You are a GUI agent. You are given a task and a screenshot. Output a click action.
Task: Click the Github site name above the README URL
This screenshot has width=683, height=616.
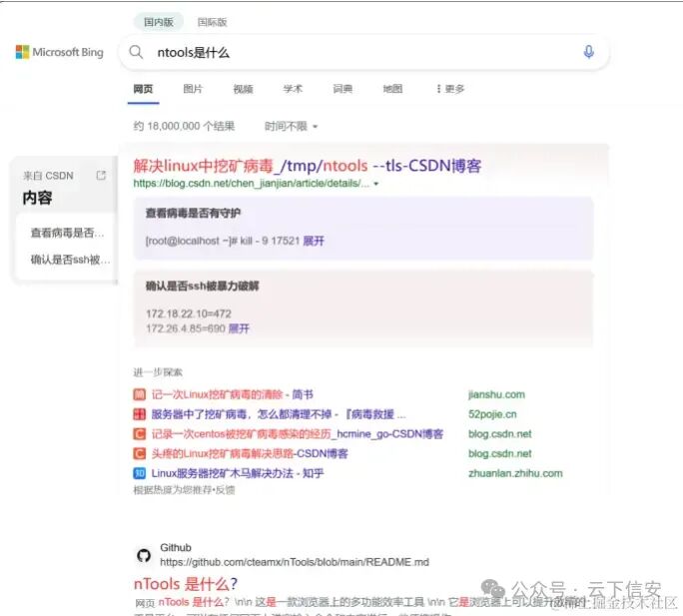(x=176, y=547)
